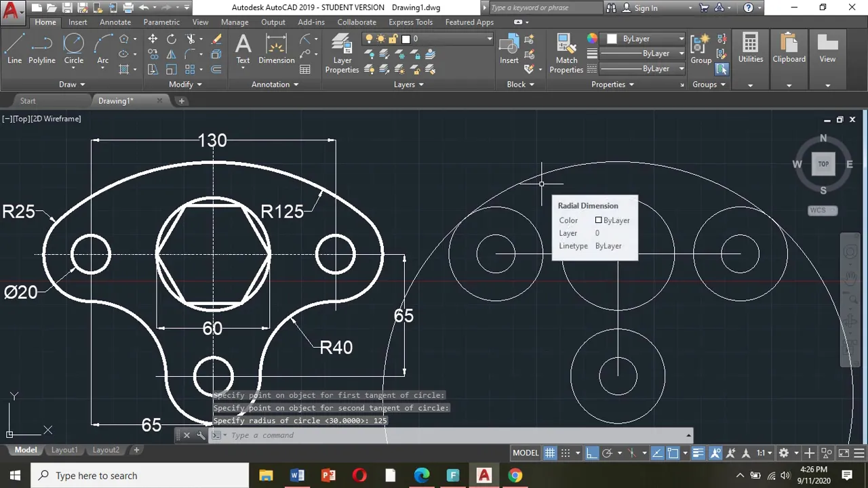The height and width of the screenshot is (488, 868).
Task: Activate the Trim tool
Action: (191, 39)
